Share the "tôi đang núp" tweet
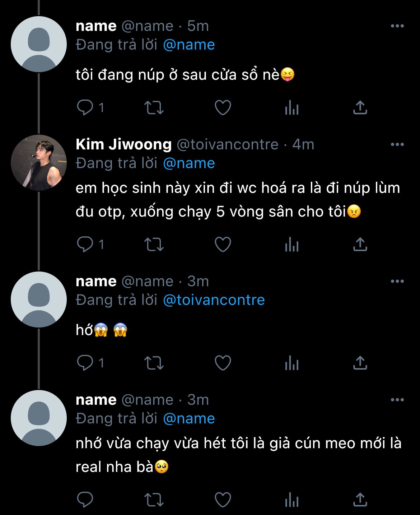The height and width of the screenshot is (515, 420). 360,107
